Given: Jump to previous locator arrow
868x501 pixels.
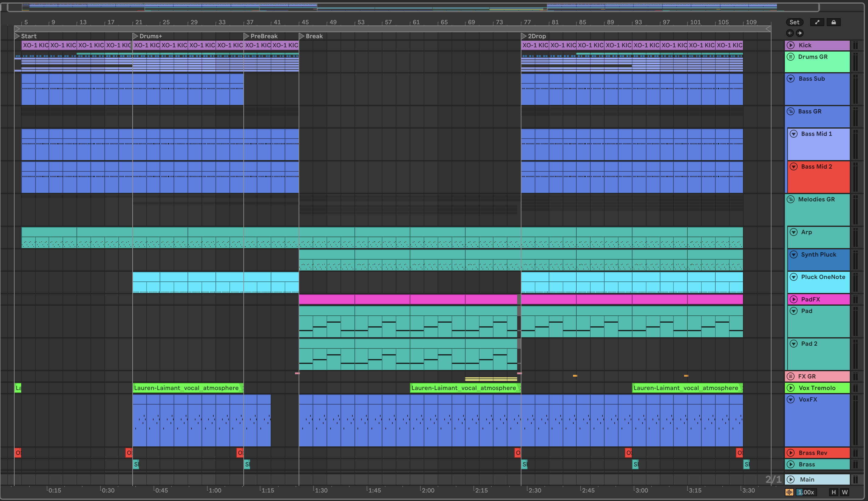Looking at the screenshot, I should click(x=790, y=33).
